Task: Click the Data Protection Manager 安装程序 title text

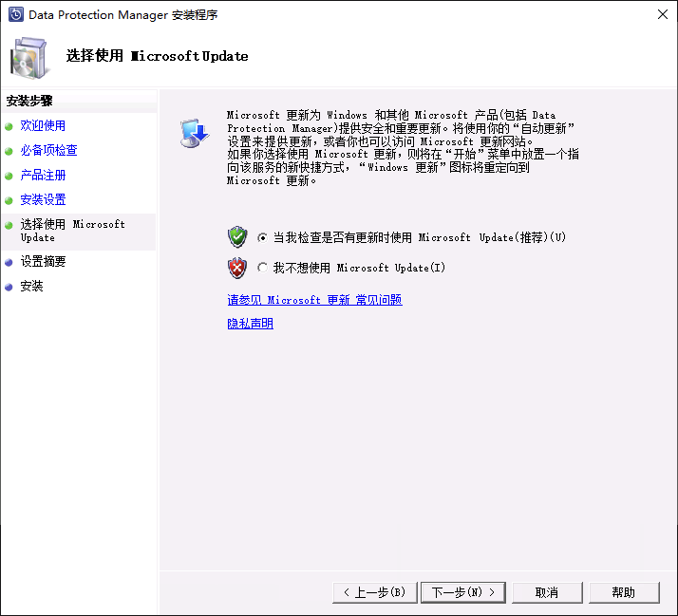Action: (123, 14)
